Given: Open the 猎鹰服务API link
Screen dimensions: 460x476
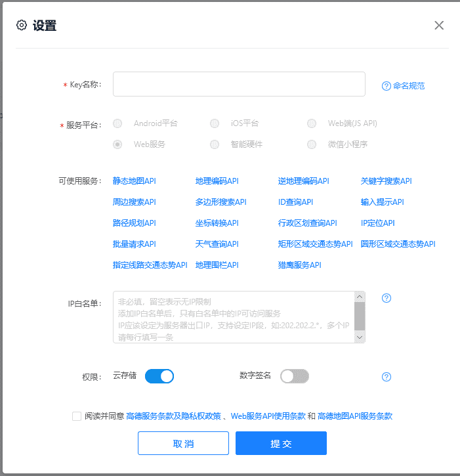Looking at the screenshot, I should click(299, 265).
